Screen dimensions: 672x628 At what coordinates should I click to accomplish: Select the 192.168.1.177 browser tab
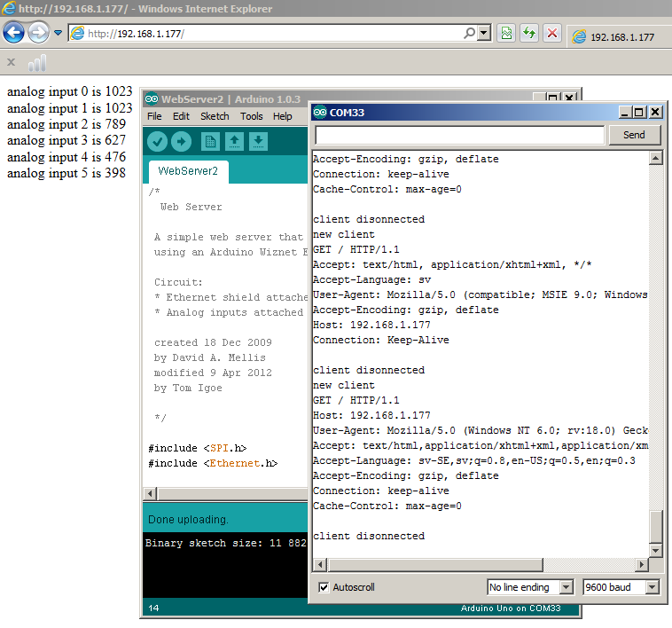(620, 37)
